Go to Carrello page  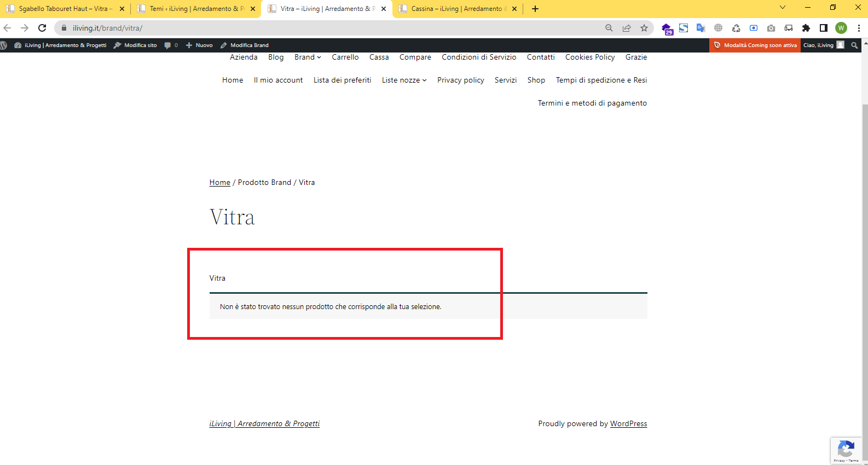(345, 57)
